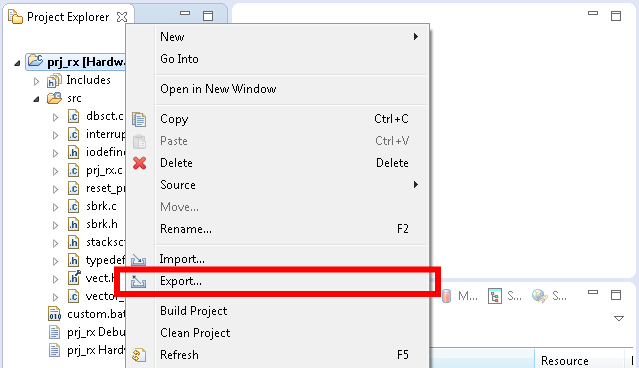Click the stacksct header file icon
639x368 pixels.
73,242
